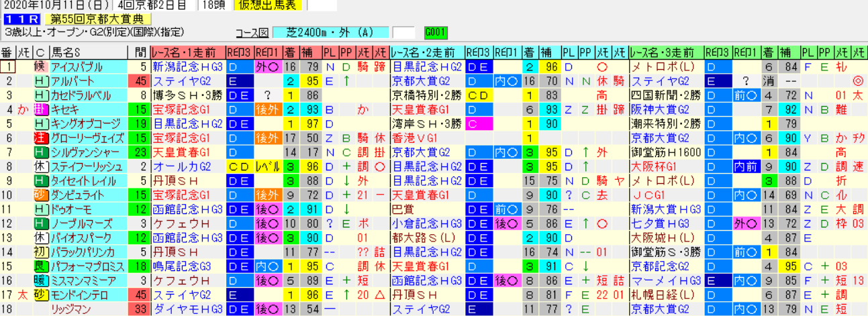The height and width of the screenshot is (316, 868).
Task: Click the H badge beside アルバート
Action: 42,81
